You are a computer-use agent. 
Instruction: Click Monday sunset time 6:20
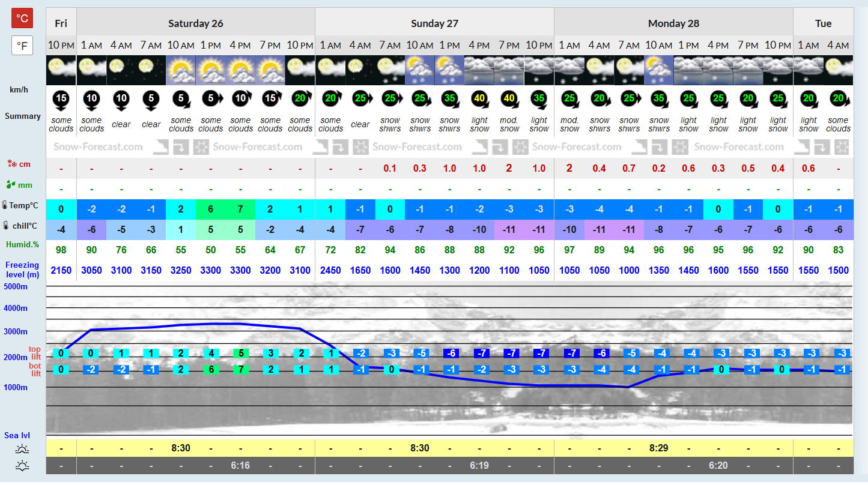tap(718, 465)
